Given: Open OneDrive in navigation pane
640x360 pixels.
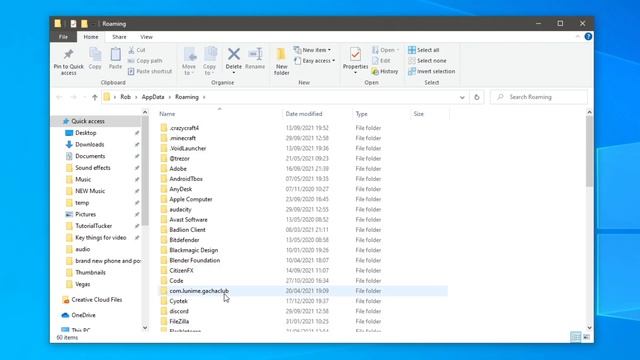Looking at the screenshot, I should click(x=83, y=315).
